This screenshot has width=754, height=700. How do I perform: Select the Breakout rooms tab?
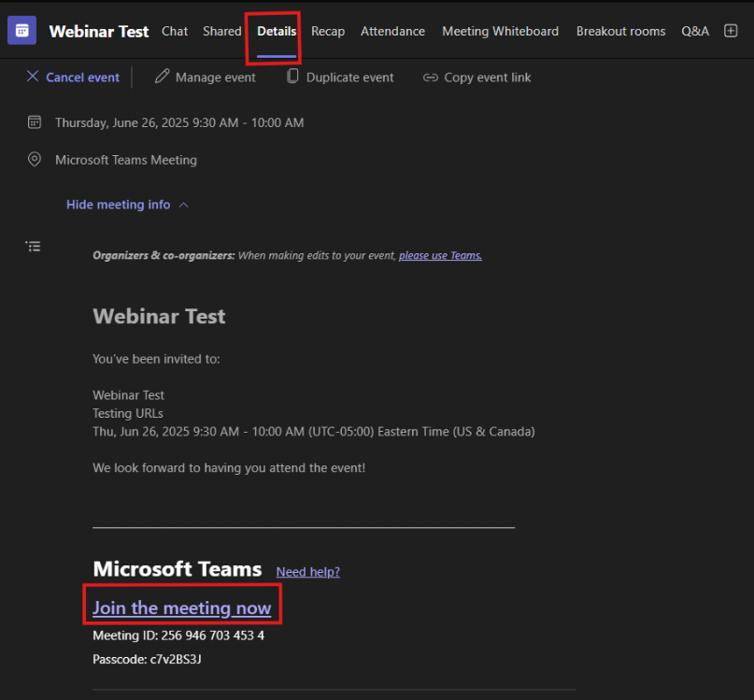click(x=620, y=31)
